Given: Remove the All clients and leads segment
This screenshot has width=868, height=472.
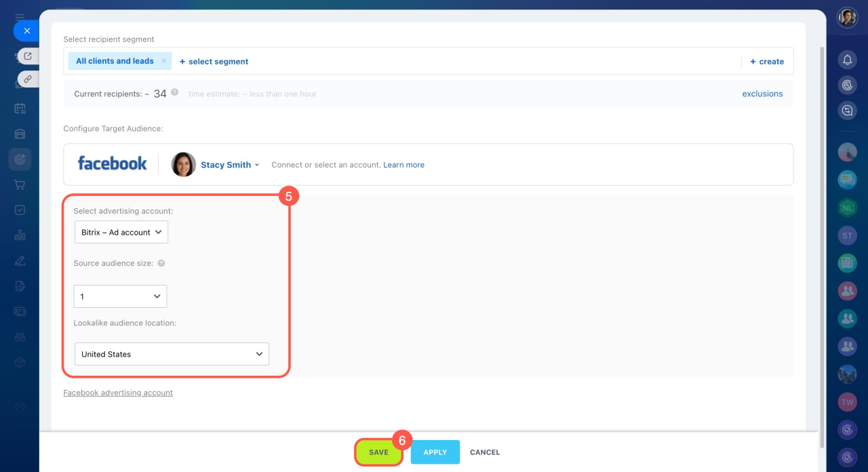Looking at the screenshot, I should click(164, 61).
